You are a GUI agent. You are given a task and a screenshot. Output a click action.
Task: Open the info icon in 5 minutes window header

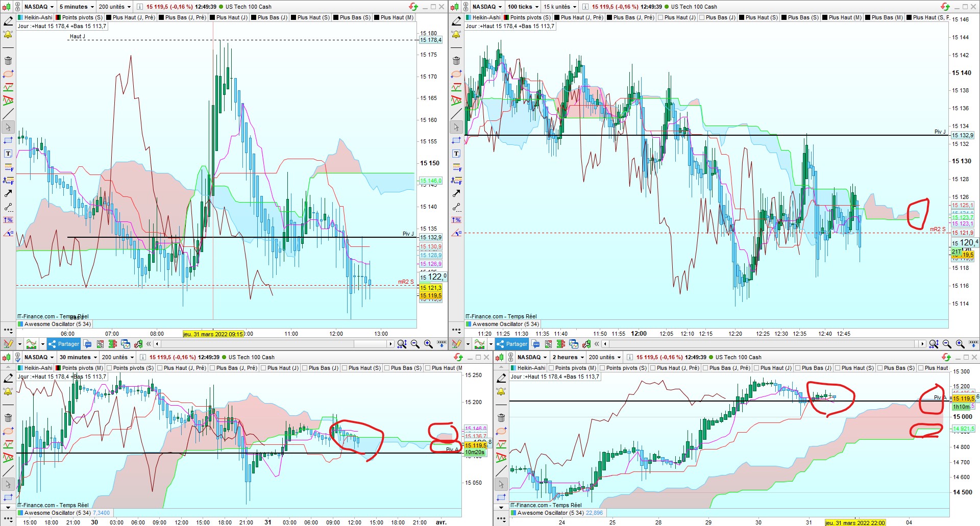click(x=140, y=7)
